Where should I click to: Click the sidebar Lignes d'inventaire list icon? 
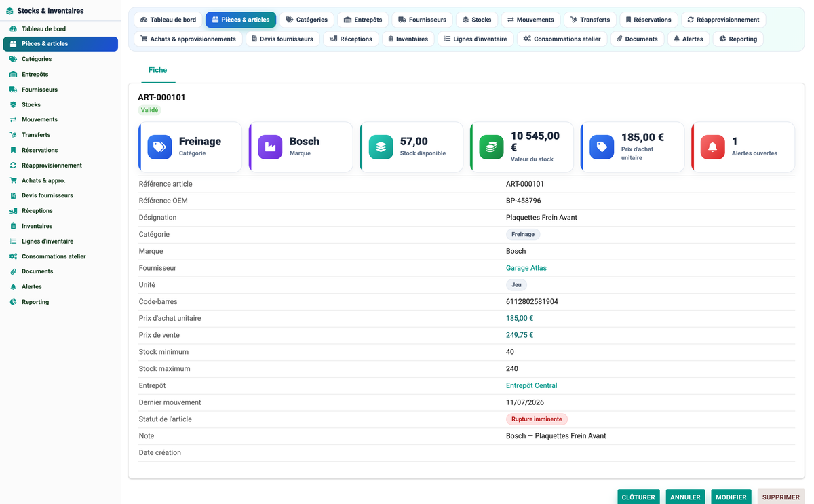(13, 241)
